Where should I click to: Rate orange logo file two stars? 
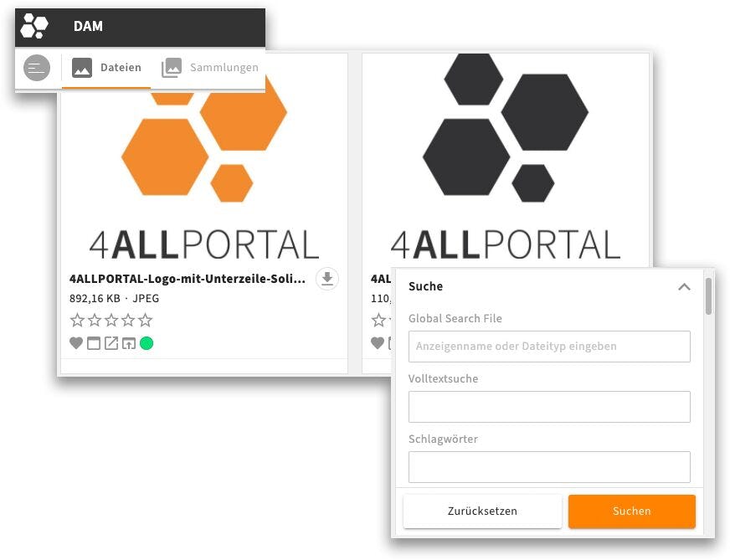[x=95, y=321]
